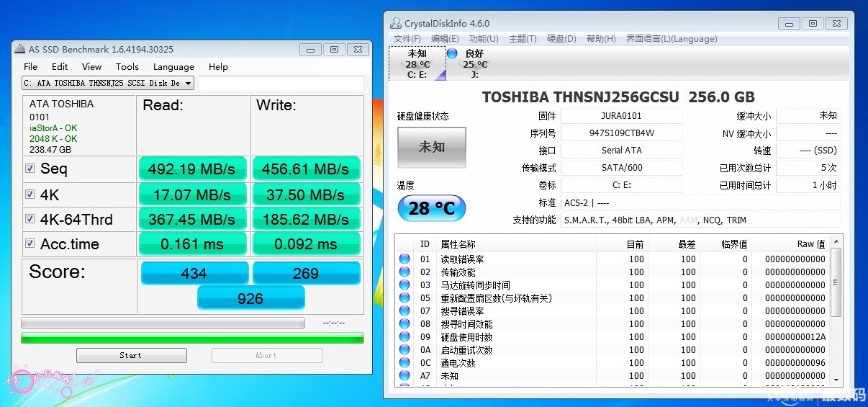Toggle the Acc.time test checkbox
This screenshot has height=407, width=868.
[x=30, y=243]
